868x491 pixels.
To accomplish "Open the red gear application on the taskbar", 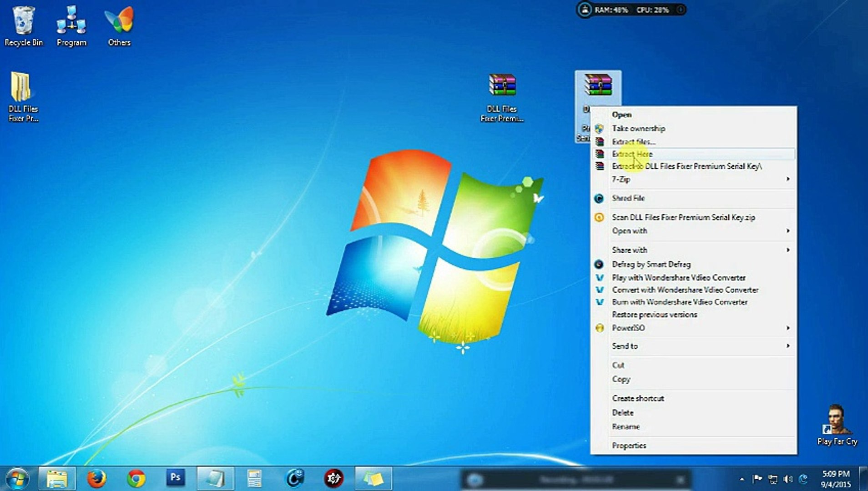I will pos(333,478).
